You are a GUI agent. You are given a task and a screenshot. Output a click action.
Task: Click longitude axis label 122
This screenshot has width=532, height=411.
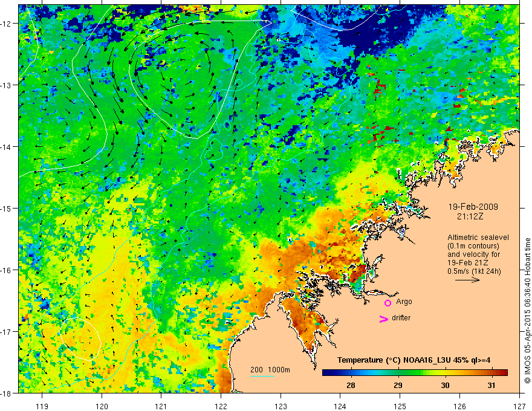(221, 406)
